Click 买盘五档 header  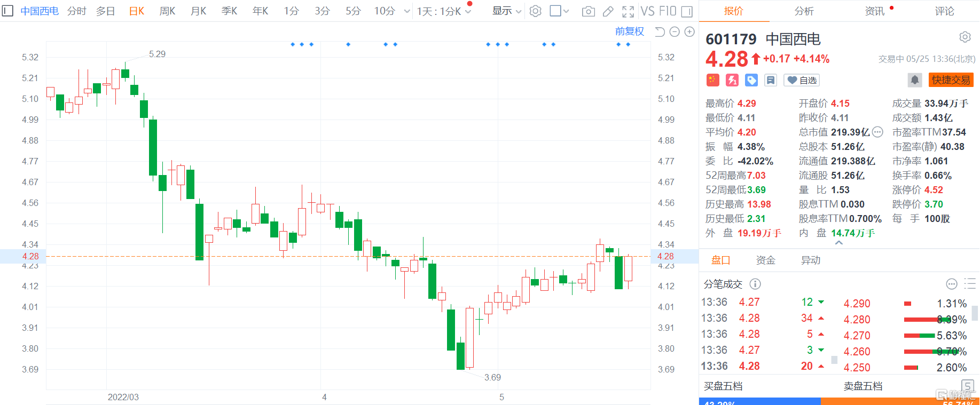click(723, 386)
